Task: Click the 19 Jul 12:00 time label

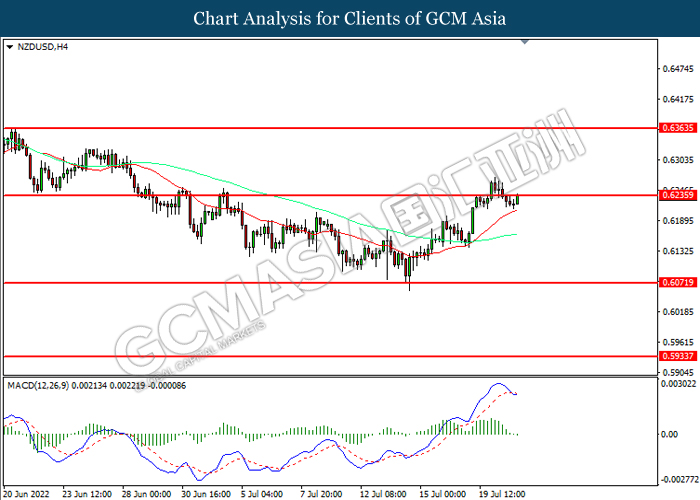Action: (x=502, y=494)
